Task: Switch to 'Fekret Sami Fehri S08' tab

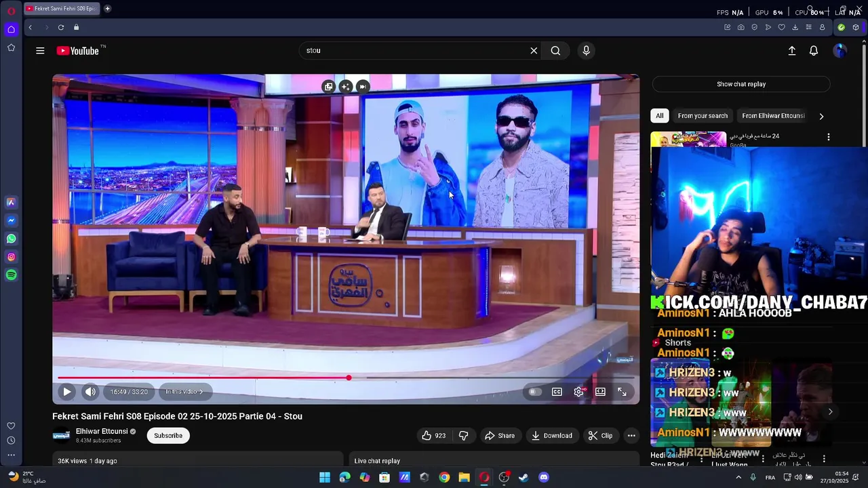Action: click(61, 9)
